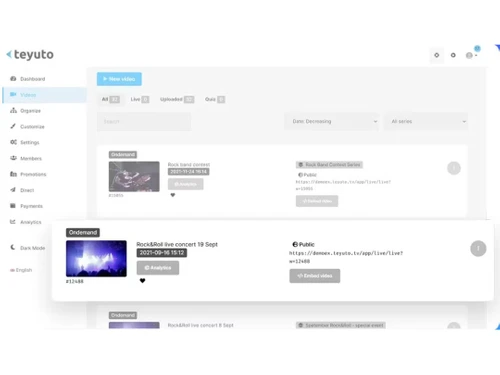
Task: Click the Public globe icon on highlighted card
Action: 295,244
